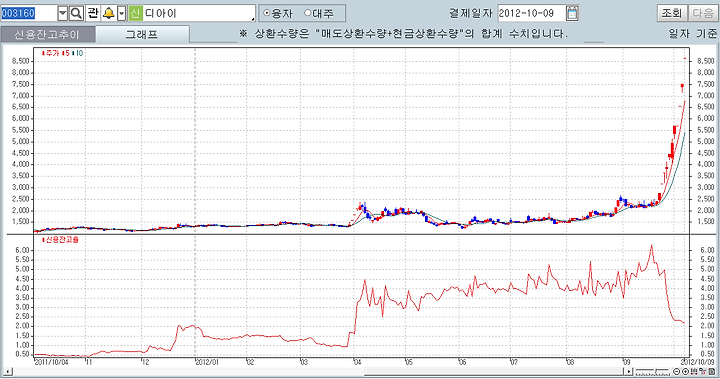Screen dimensions: 720x379
Task: Click the 결제일자 date field 2012-10-09
Action: click(x=531, y=13)
